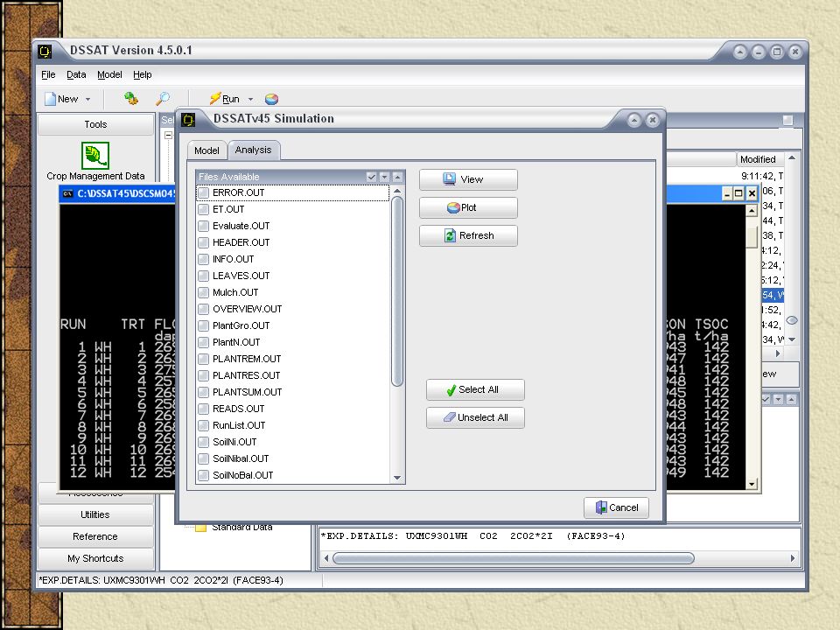Viewport: 840px width, 630px height.
Task: Switch to the Analysis tab
Action: coord(254,150)
